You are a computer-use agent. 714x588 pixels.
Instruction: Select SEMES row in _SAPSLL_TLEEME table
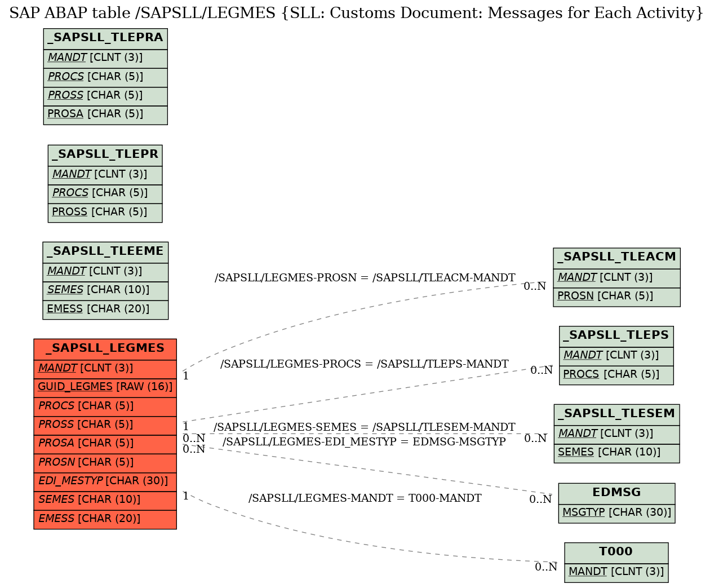click(105, 291)
